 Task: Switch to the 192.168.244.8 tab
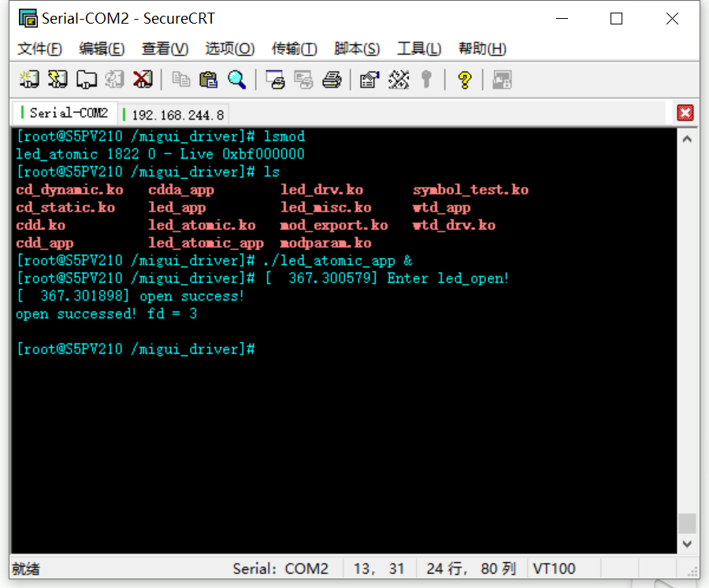(x=173, y=115)
